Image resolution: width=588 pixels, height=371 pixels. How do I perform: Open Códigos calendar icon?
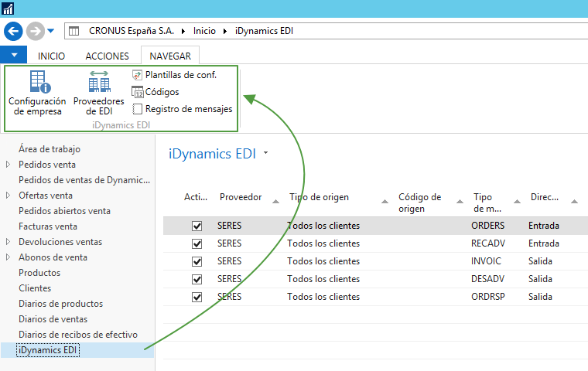pos(137,92)
